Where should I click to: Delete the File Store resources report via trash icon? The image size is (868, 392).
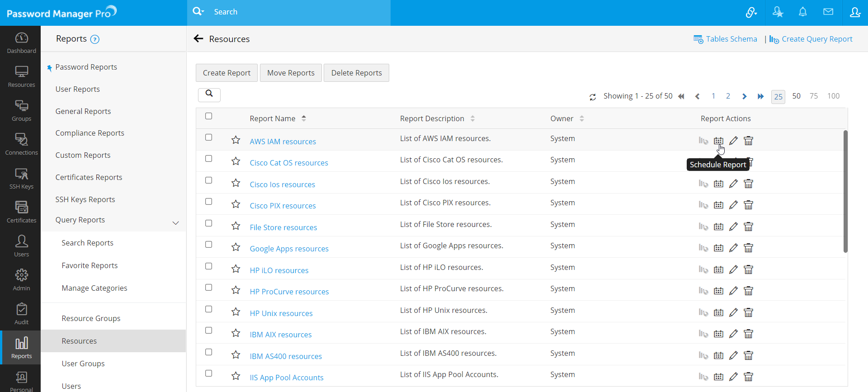(x=748, y=227)
